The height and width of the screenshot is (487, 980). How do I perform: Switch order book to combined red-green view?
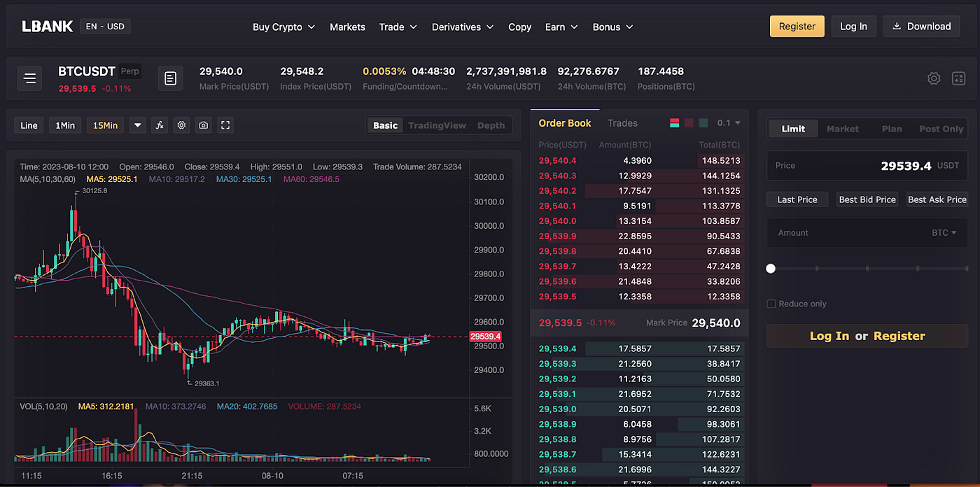coord(674,122)
